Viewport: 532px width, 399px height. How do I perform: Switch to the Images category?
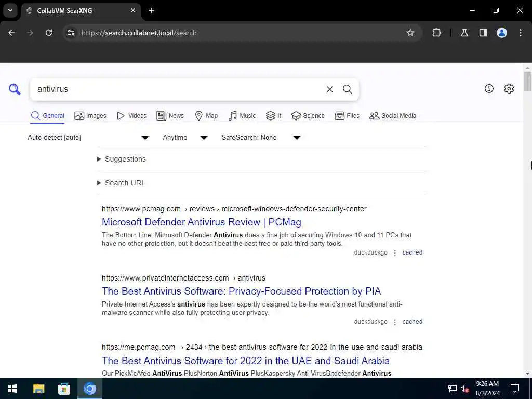[90, 116]
